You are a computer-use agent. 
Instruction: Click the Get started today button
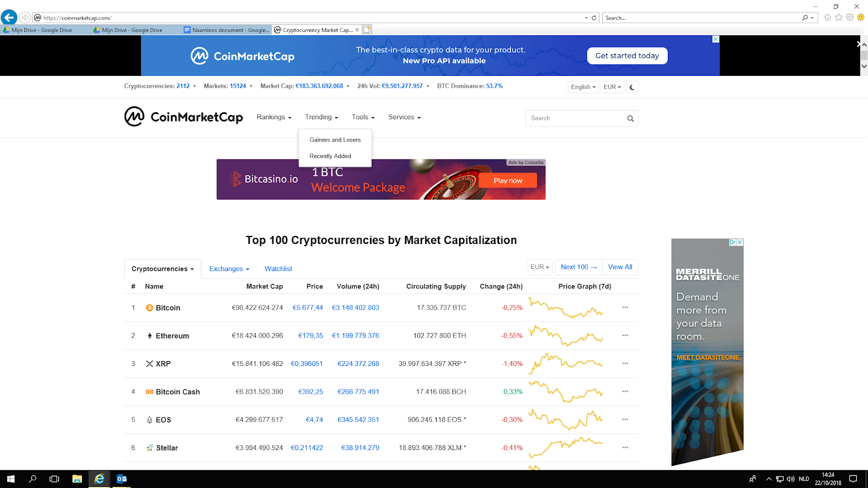coord(627,56)
